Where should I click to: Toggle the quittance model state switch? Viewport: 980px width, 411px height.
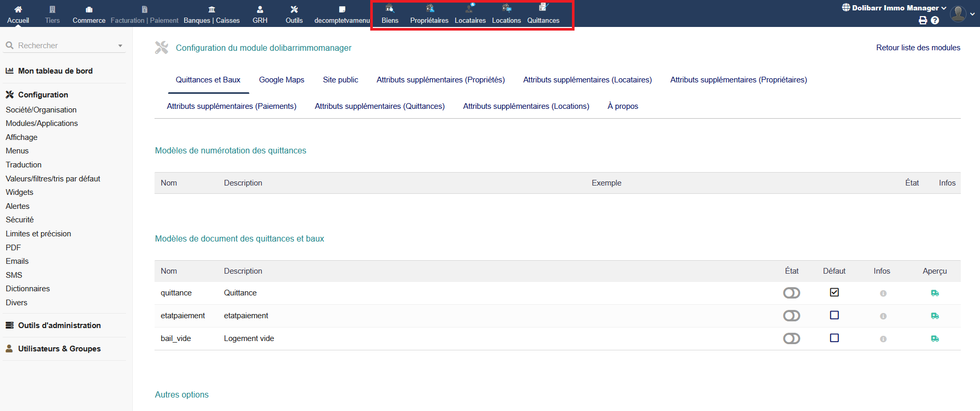(x=791, y=293)
